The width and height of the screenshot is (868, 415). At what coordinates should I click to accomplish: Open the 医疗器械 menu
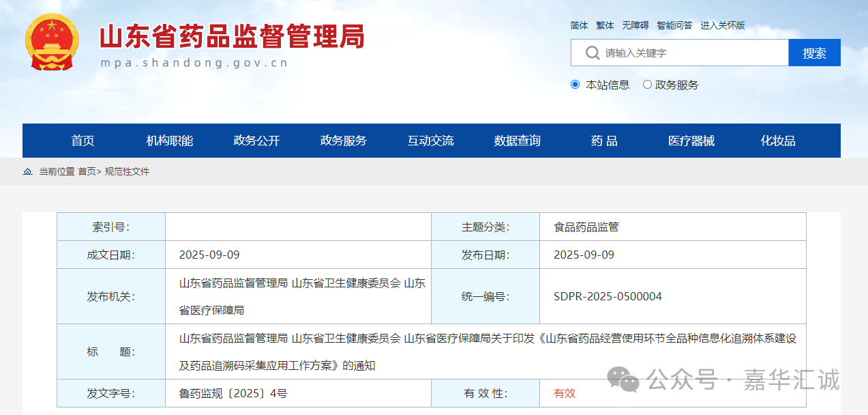(690, 141)
